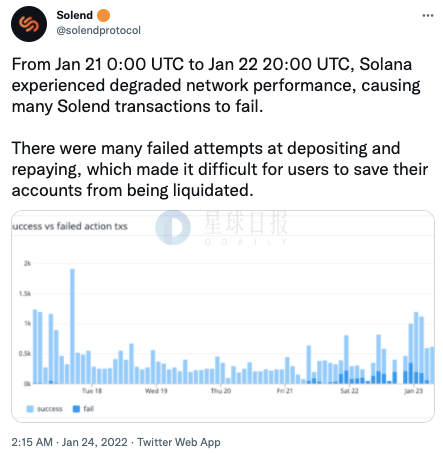Select the Sat 22 axis label
The image size is (443, 455).
[349, 391]
